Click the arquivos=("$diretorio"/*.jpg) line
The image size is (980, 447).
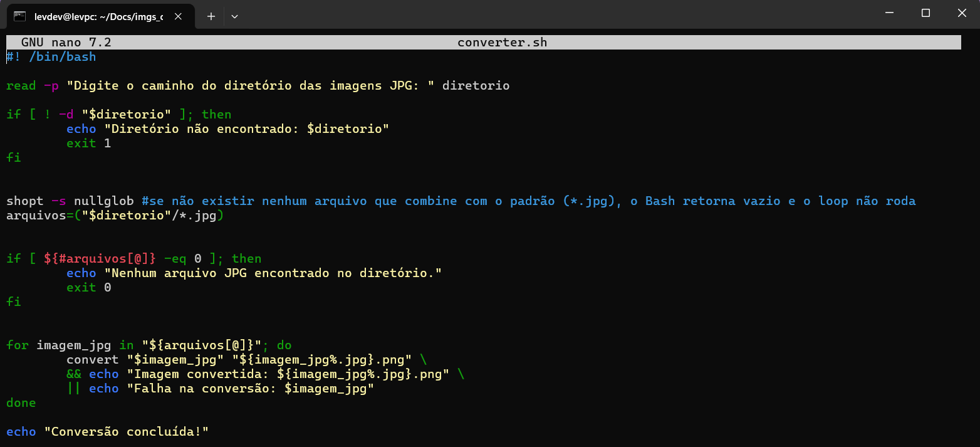pyautogui.click(x=115, y=216)
